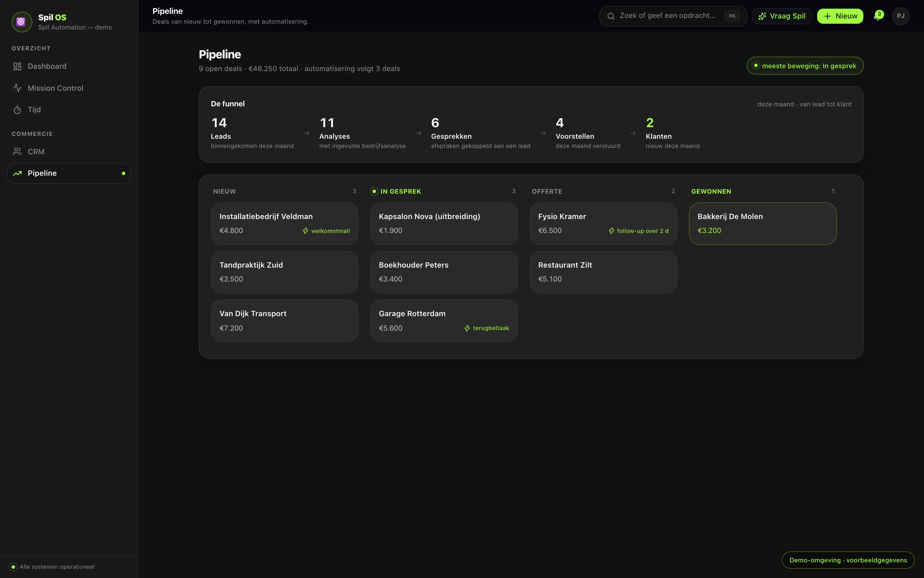Click the Mission Control pulse icon
The width and height of the screenshot is (924, 578).
17,88
